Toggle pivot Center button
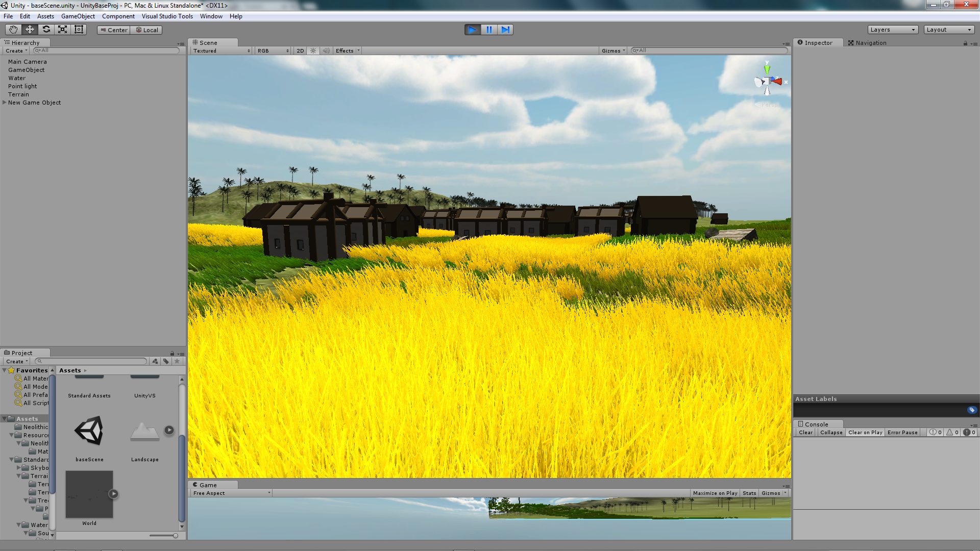 (x=113, y=30)
